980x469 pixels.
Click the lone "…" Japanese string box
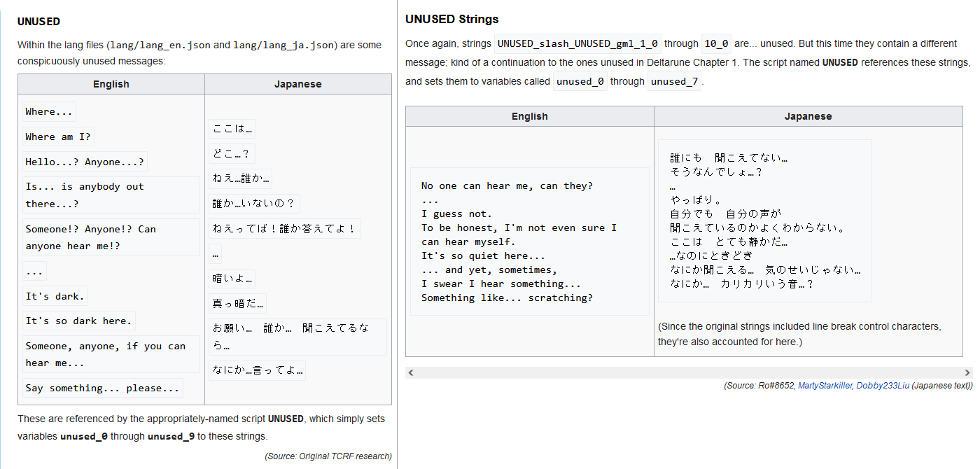216,253
